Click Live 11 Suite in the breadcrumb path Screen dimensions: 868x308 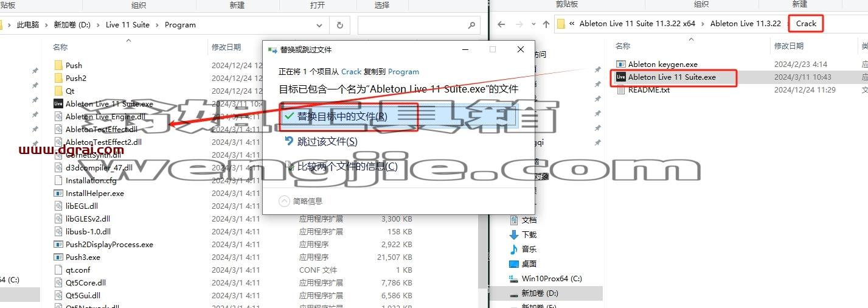(x=128, y=25)
